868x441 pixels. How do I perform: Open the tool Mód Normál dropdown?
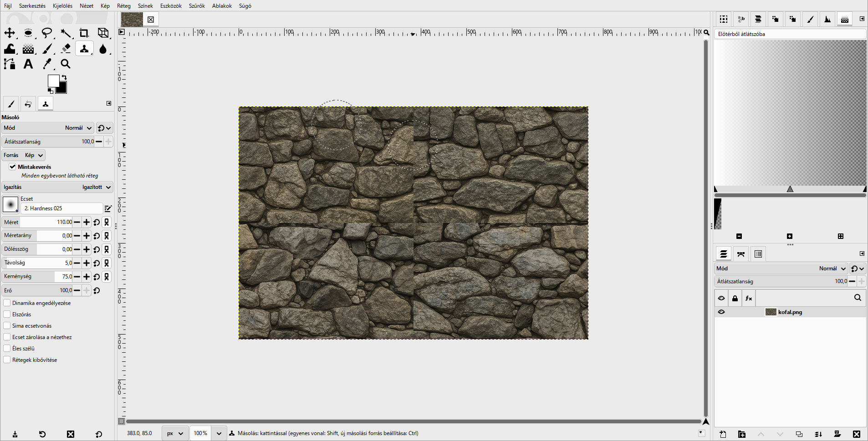[x=48, y=128]
